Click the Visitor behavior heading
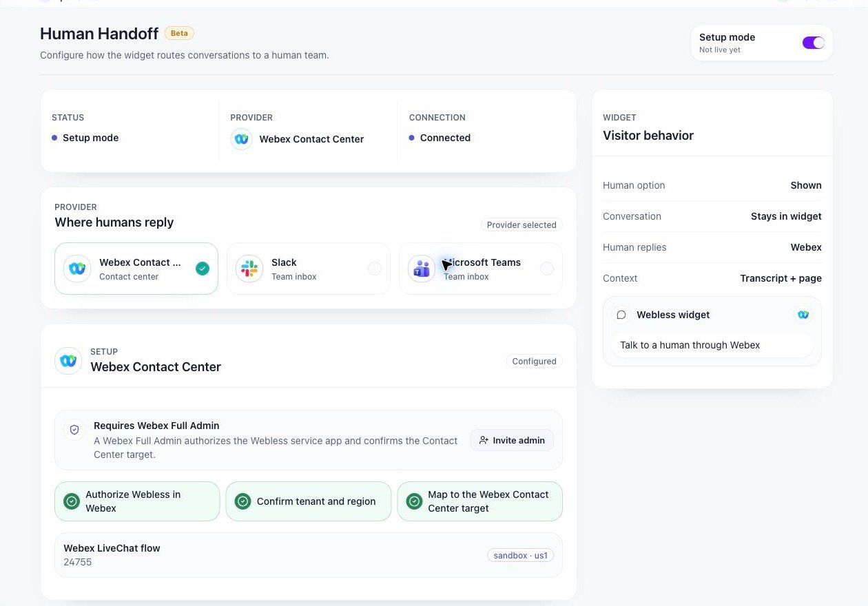The width and height of the screenshot is (868, 606). tap(648, 136)
